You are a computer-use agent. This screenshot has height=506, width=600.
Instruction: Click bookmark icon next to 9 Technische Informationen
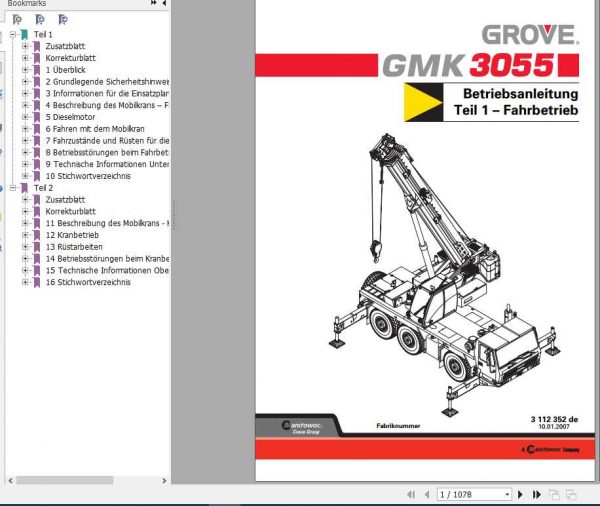tap(37, 164)
